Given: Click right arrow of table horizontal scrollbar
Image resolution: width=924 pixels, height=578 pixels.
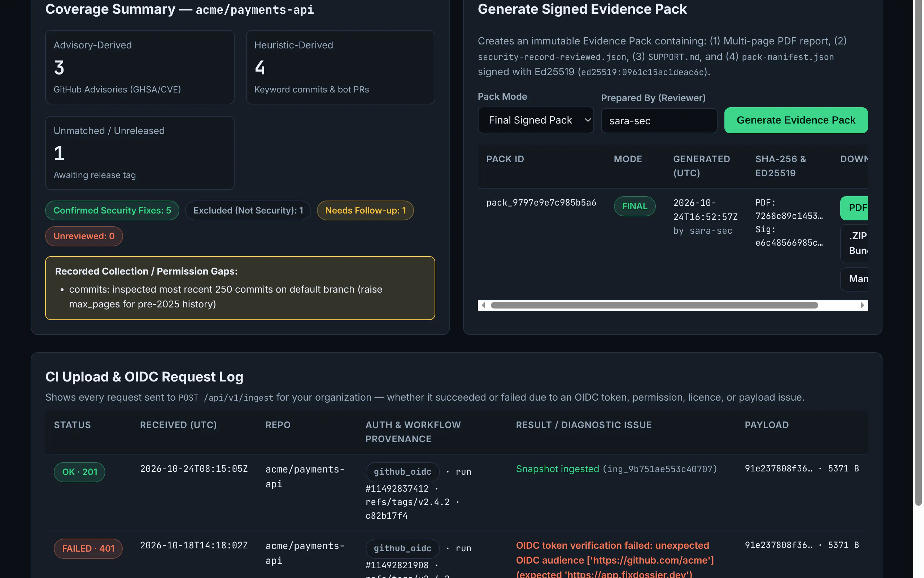Looking at the screenshot, I should [x=862, y=305].
